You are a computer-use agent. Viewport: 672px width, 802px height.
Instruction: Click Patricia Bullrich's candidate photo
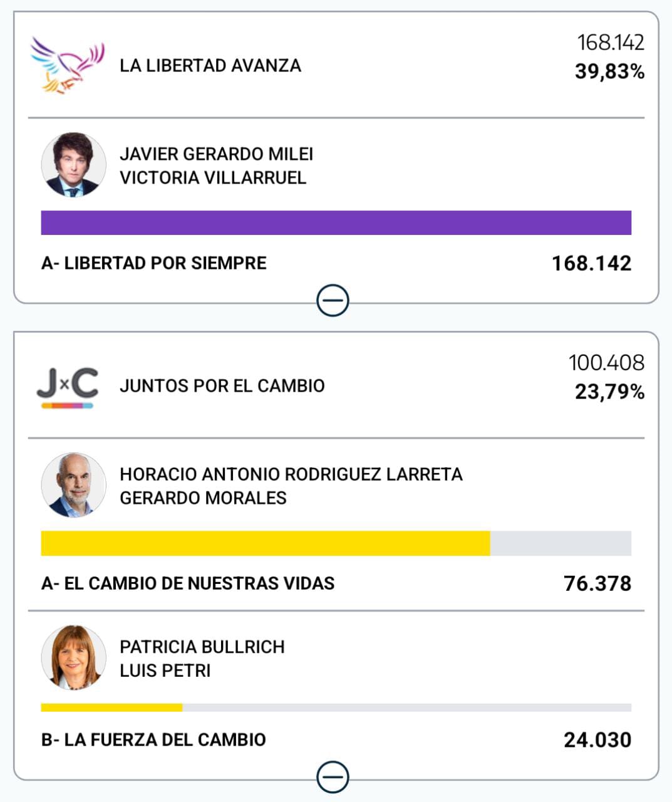tap(73, 657)
